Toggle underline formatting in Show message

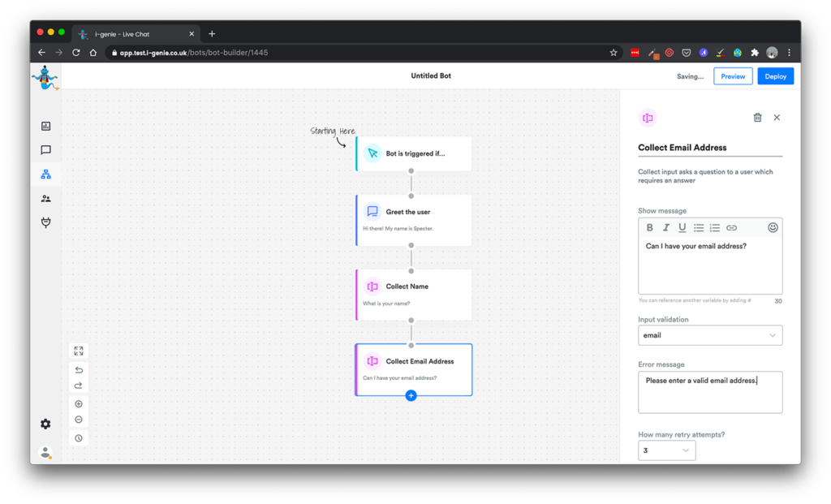682,228
